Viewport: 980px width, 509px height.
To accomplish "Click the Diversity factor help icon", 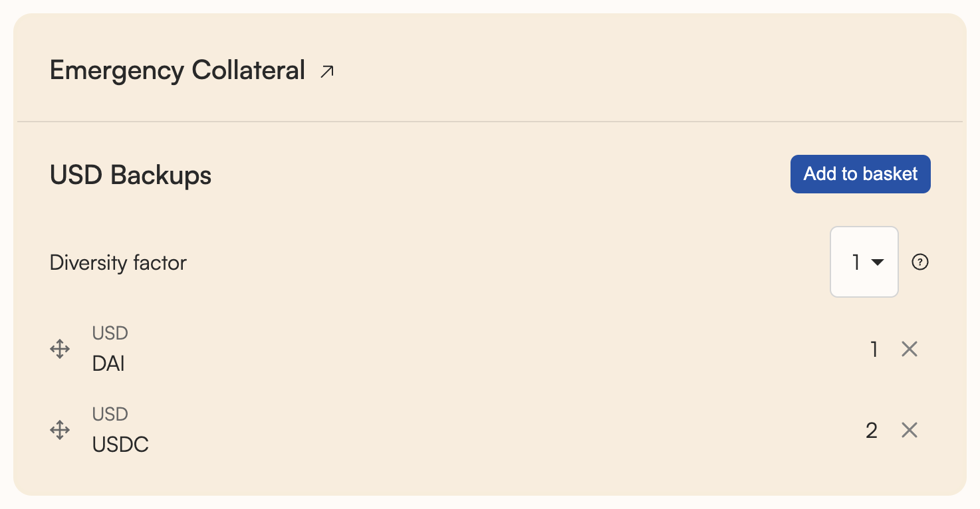I will [920, 262].
